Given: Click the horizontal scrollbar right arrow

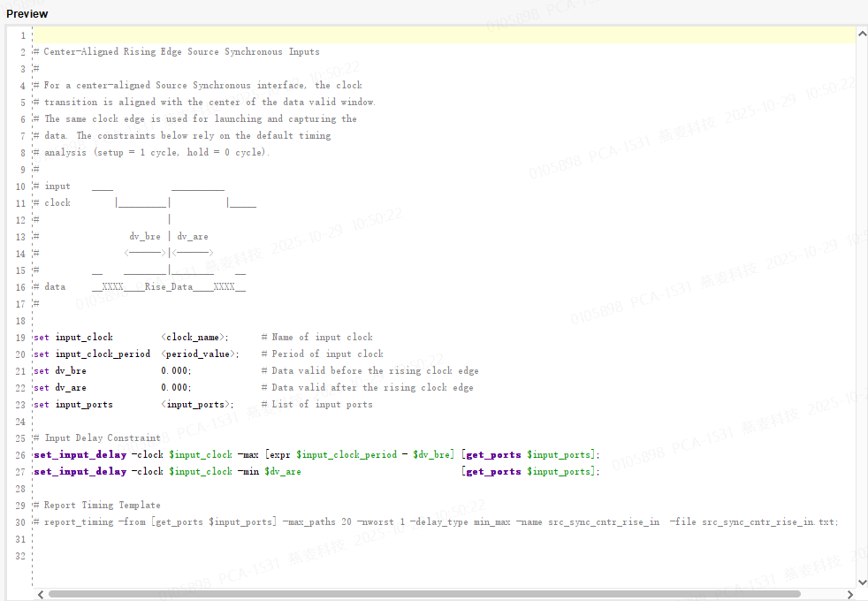Looking at the screenshot, I should (x=850, y=594).
